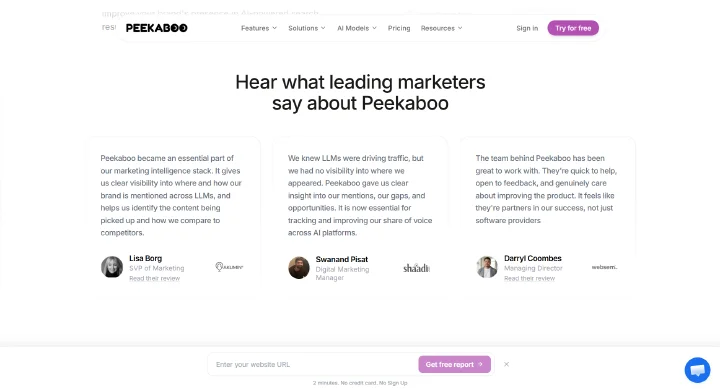Click the Websem company logo
This screenshot has height=389, width=720.
click(604, 267)
